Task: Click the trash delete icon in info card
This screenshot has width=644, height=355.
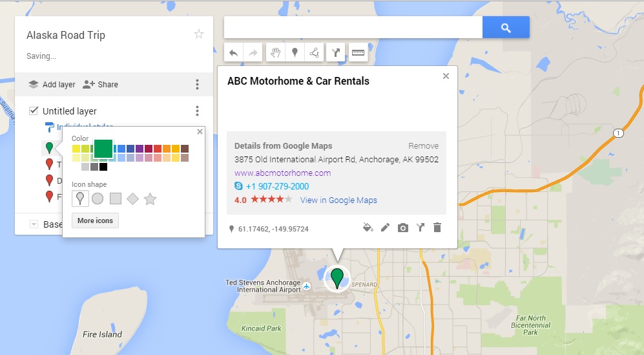Action: (x=437, y=228)
